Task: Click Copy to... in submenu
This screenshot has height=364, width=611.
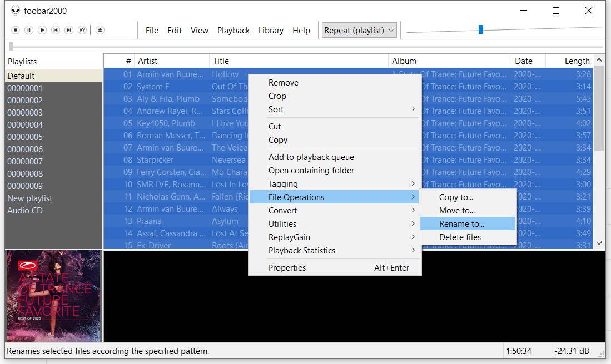Action: click(468, 197)
